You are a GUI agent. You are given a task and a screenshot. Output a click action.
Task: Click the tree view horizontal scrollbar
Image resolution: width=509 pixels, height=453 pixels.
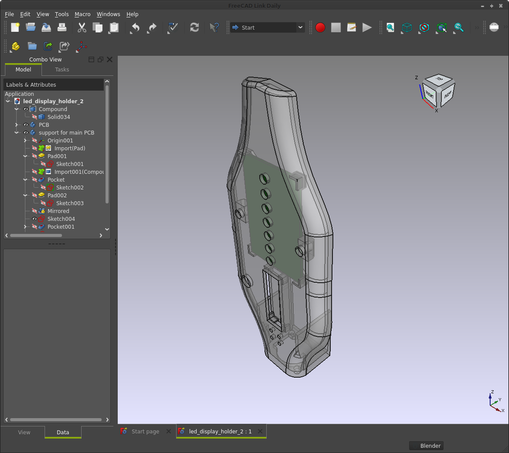tap(36, 235)
